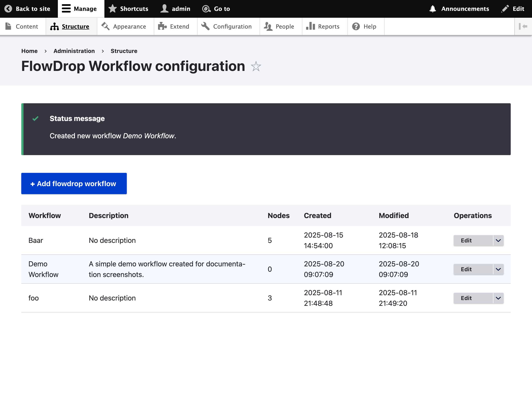Open Help via question mark icon
Screen dimensions: 532x398
click(x=356, y=26)
